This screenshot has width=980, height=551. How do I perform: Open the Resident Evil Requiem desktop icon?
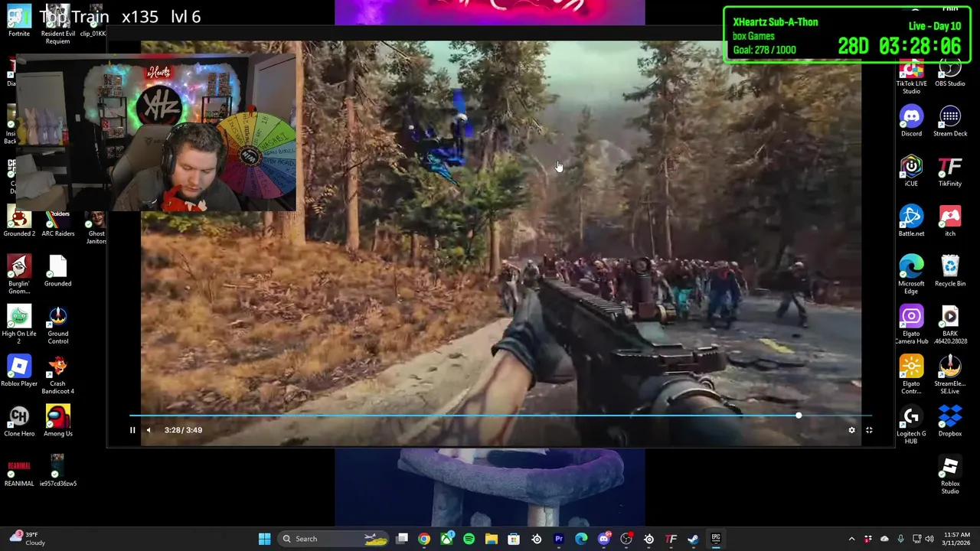pos(58,24)
